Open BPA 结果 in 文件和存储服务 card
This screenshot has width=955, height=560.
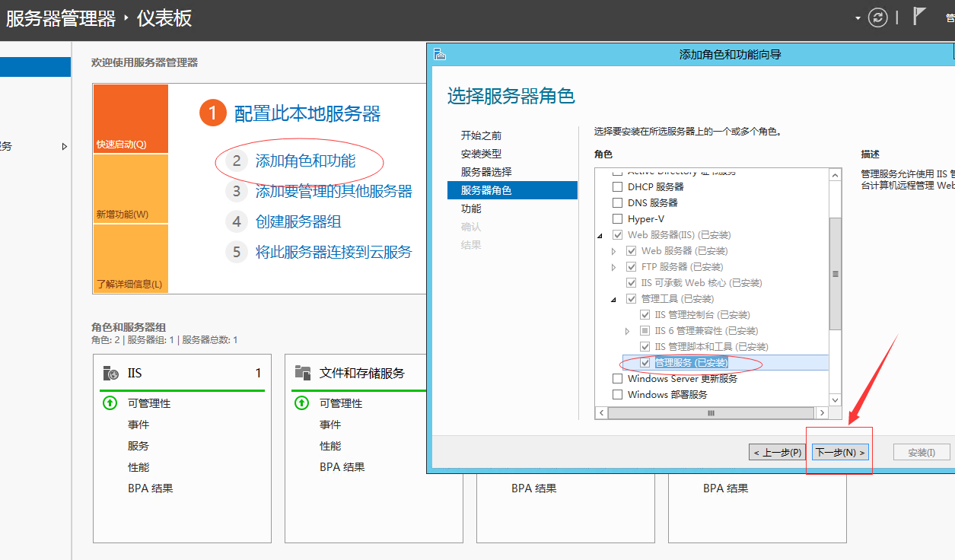pyautogui.click(x=342, y=467)
